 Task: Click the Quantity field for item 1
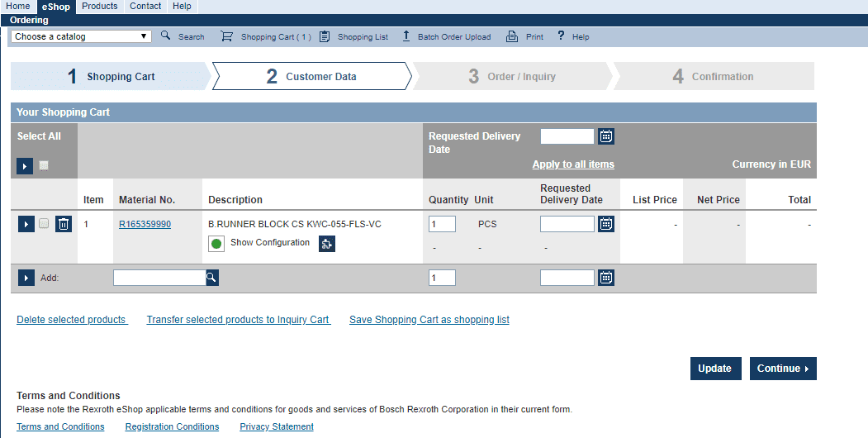pyautogui.click(x=442, y=224)
